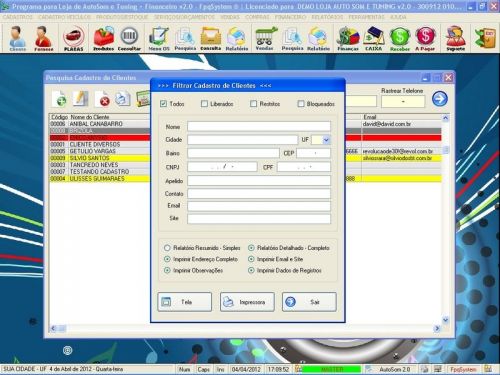Image resolution: width=500 pixels, height=375 pixels.
Task: Click the Site input field
Action: pos(259,219)
